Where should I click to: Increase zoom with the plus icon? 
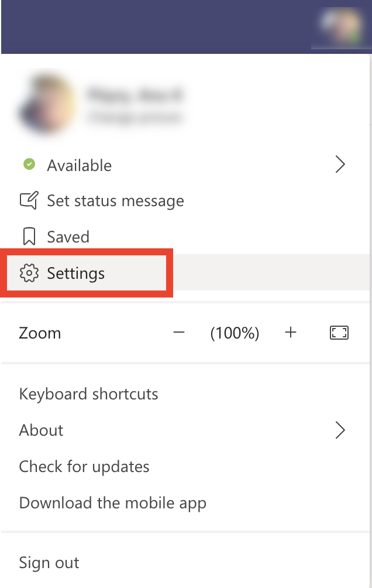click(x=290, y=332)
